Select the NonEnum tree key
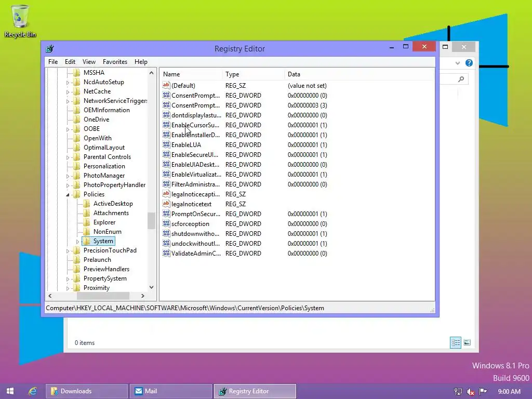The height and width of the screenshot is (399, 532). [x=107, y=231]
